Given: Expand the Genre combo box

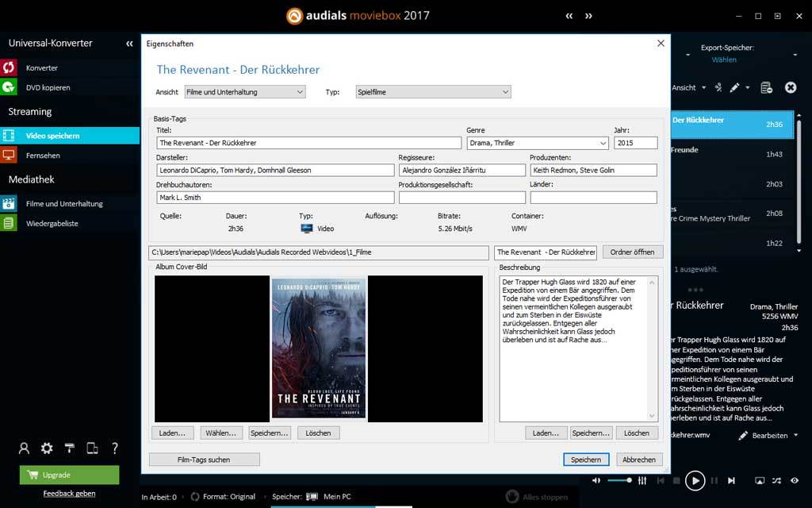Looking at the screenshot, I should click(x=603, y=143).
